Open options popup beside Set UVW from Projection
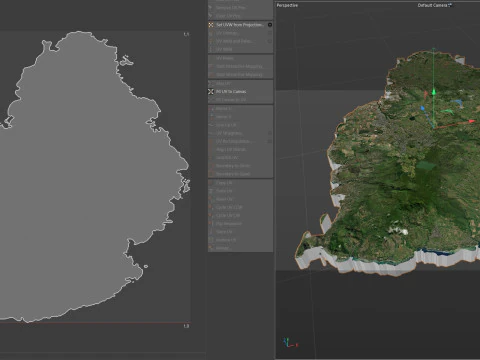 tap(270, 25)
